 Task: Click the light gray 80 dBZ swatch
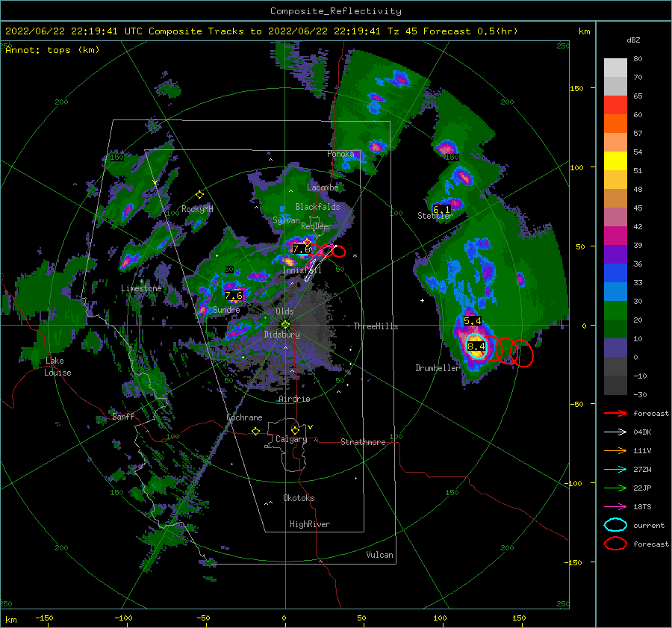click(615, 68)
